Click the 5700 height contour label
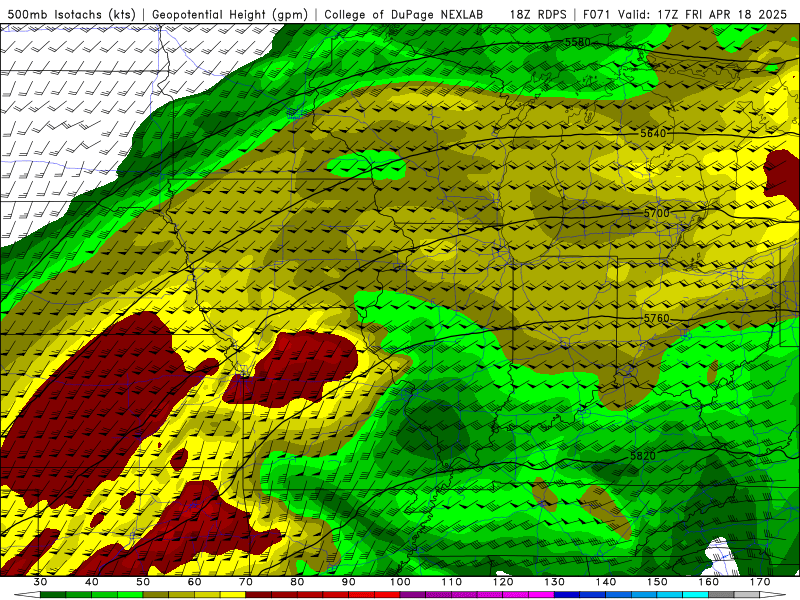 coord(656,213)
